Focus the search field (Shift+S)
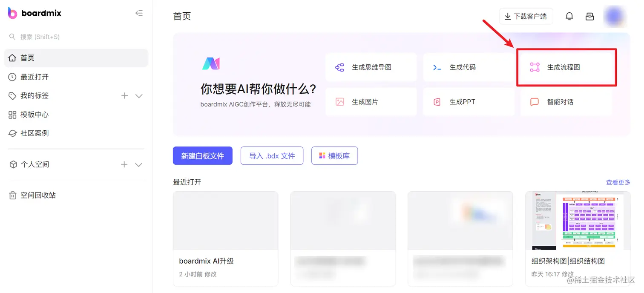Viewport: 644px width, 293px height. 76,37
